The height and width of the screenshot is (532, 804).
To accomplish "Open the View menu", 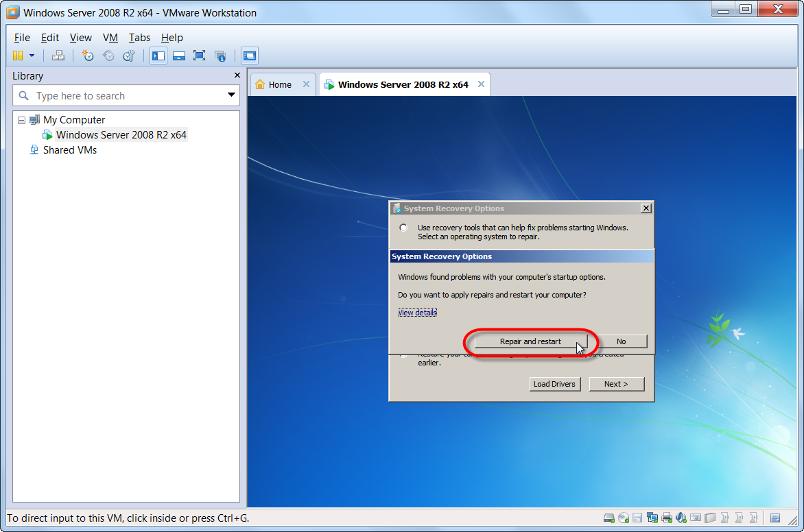I will tap(80, 38).
